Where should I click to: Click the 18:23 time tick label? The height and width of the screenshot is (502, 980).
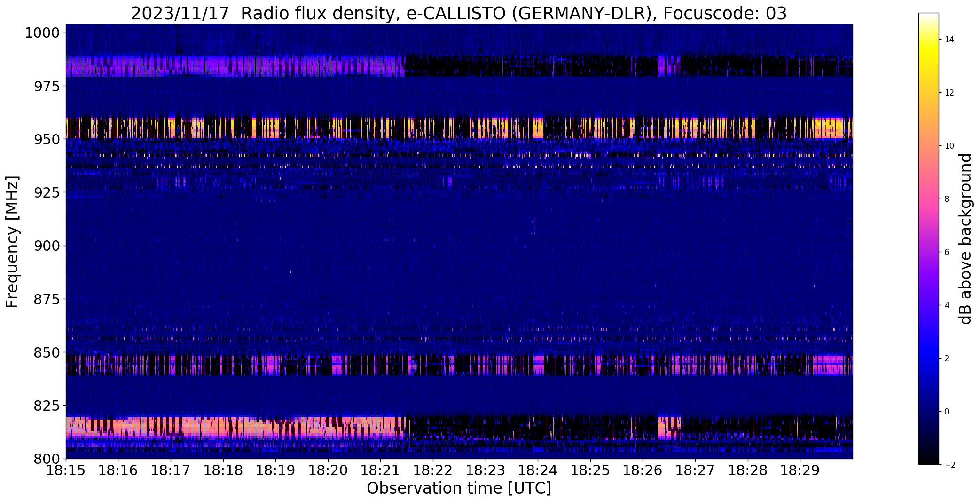click(486, 470)
